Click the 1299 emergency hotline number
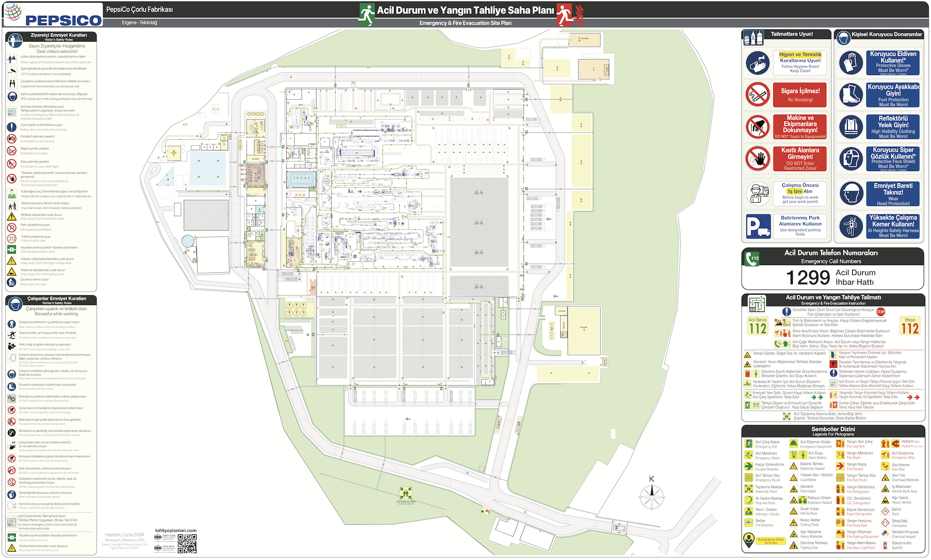 coord(807,277)
